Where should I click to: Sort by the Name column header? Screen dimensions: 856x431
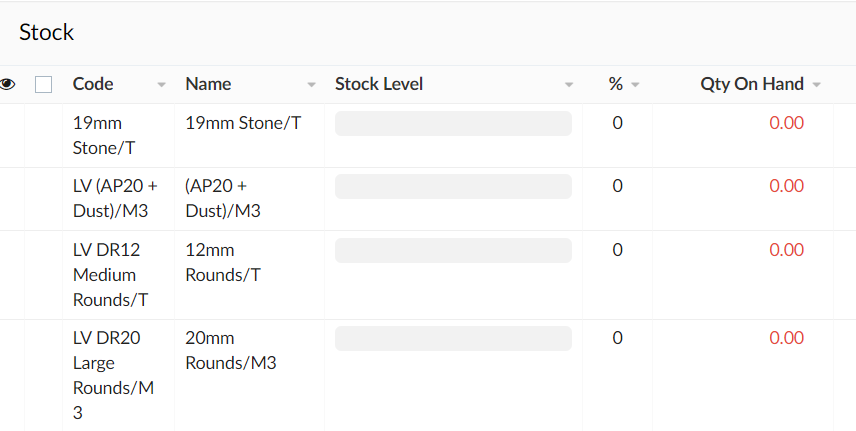[x=208, y=84]
